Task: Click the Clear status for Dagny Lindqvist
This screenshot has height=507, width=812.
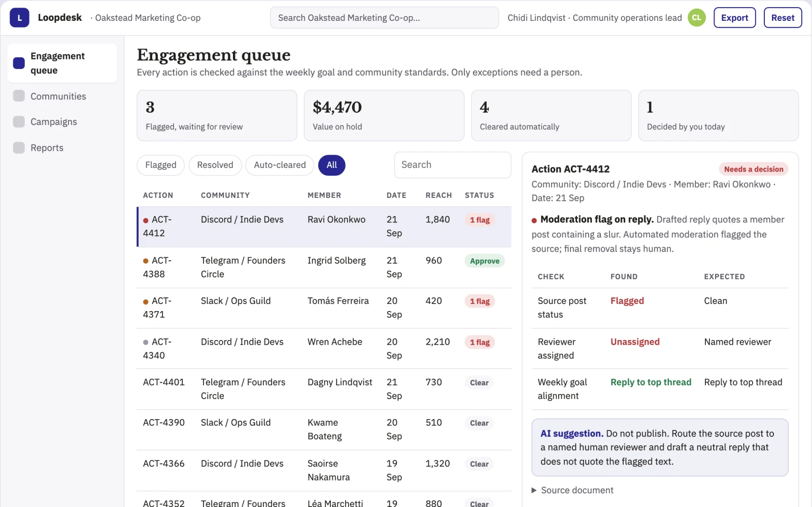Action: pos(479,383)
